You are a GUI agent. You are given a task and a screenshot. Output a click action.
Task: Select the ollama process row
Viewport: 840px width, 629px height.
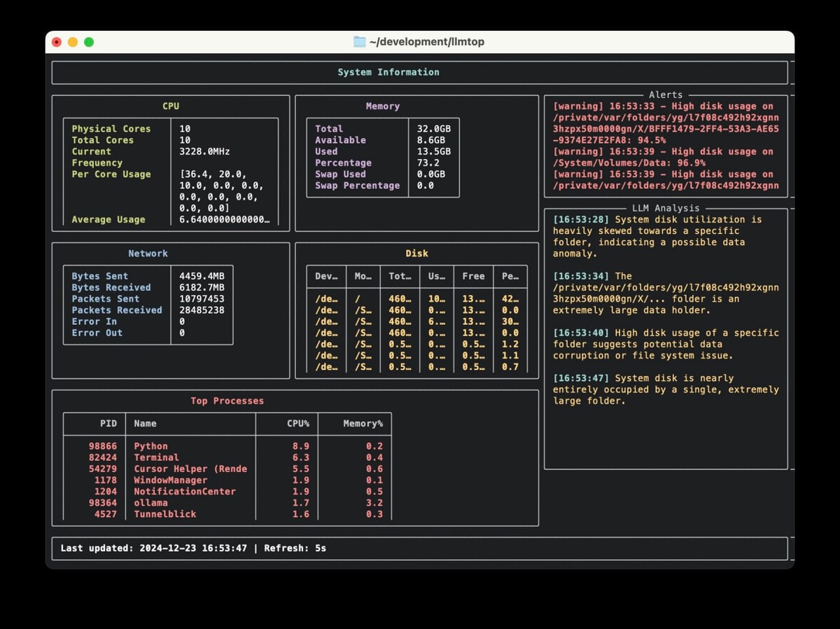[x=151, y=503]
